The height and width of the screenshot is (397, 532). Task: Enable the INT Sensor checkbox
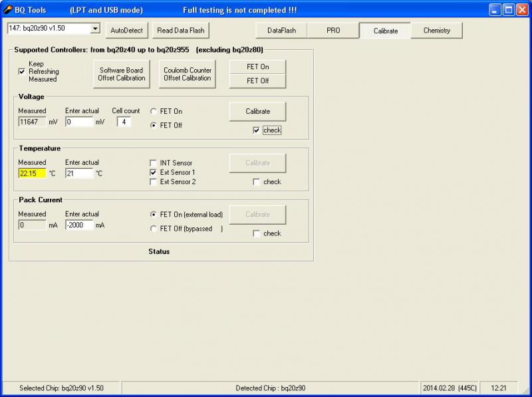point(154,163)
